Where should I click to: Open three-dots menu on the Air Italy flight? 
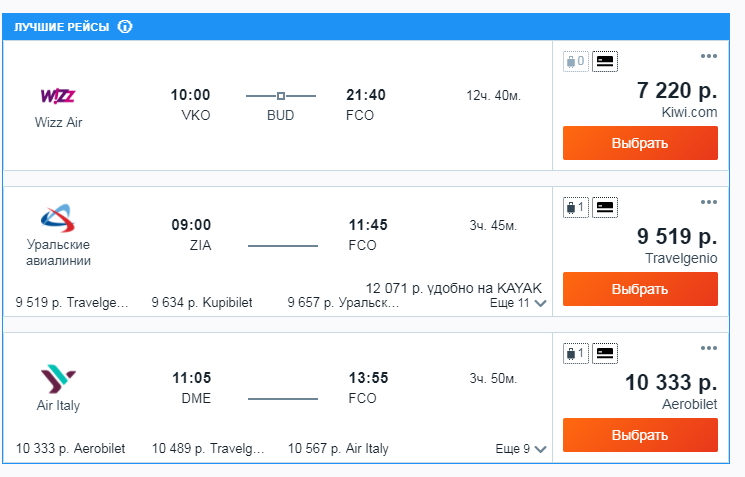[x=708, y=348]
